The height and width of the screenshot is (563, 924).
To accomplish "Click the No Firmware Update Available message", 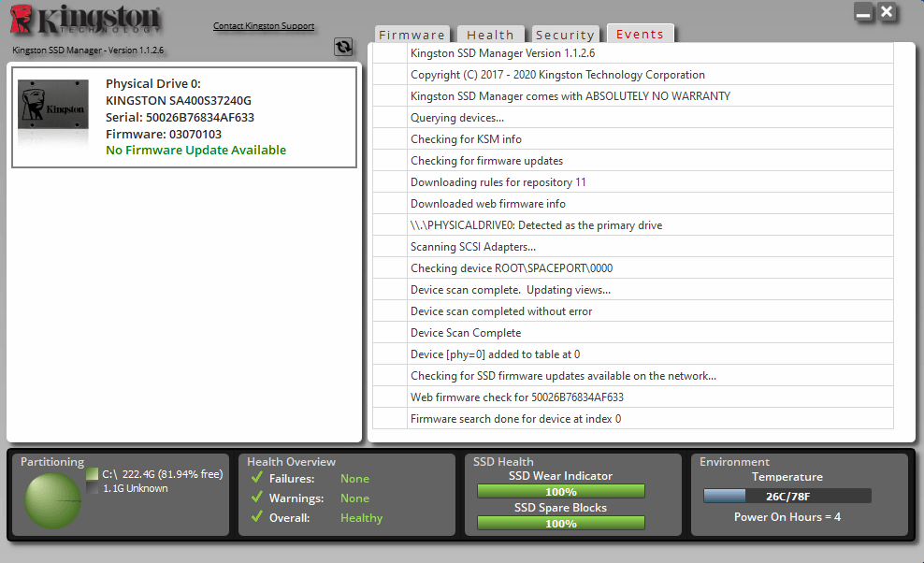I will (195, 151).
